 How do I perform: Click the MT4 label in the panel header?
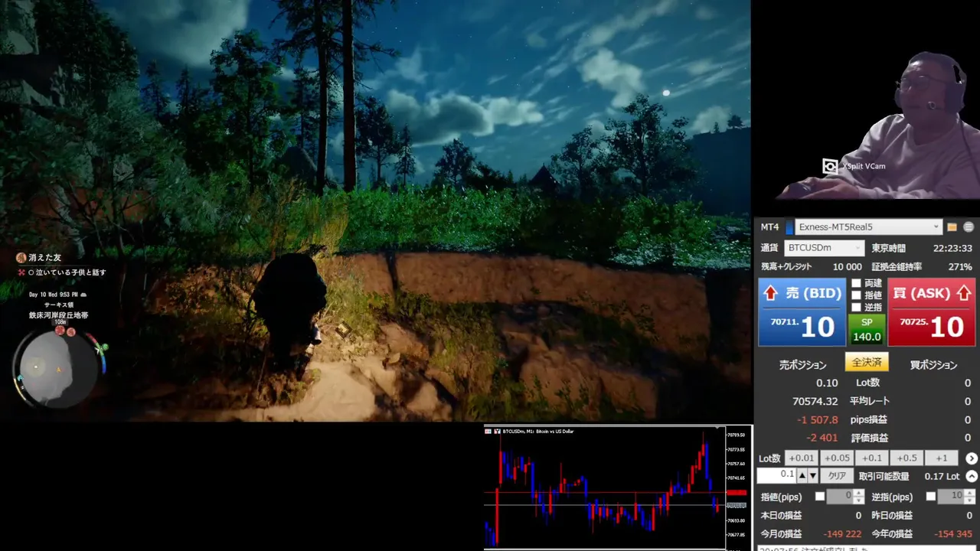tap(769, 227)
